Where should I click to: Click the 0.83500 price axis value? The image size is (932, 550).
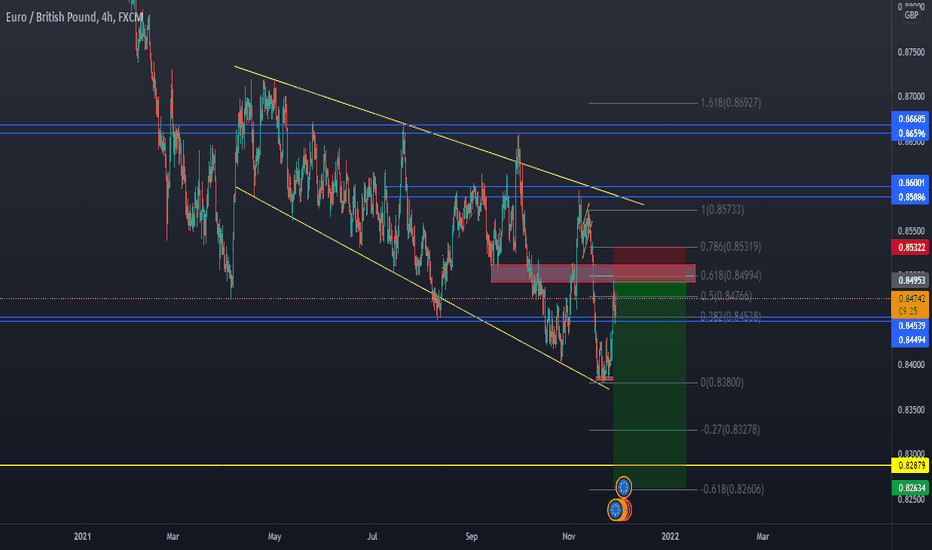point(911,410)
